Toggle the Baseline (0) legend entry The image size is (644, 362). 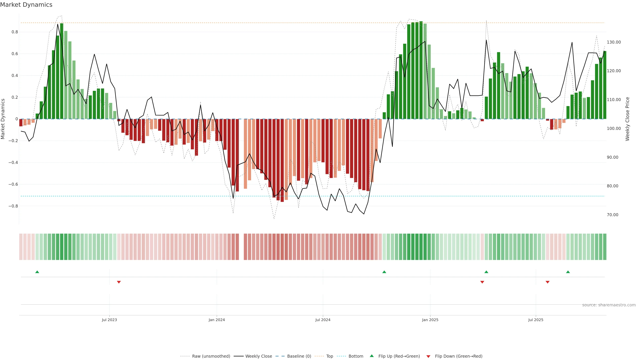(299, 356)
